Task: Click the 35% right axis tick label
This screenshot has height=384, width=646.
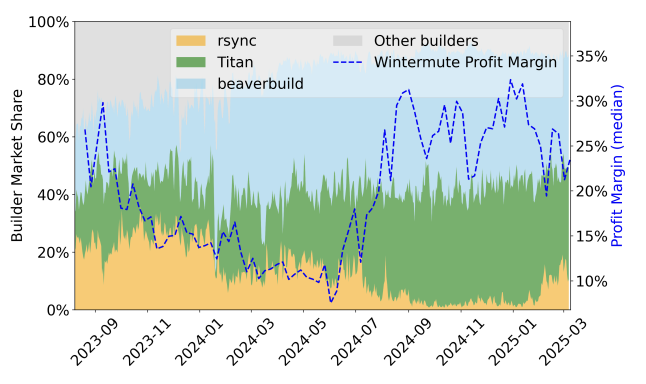Action: point(591,56)
